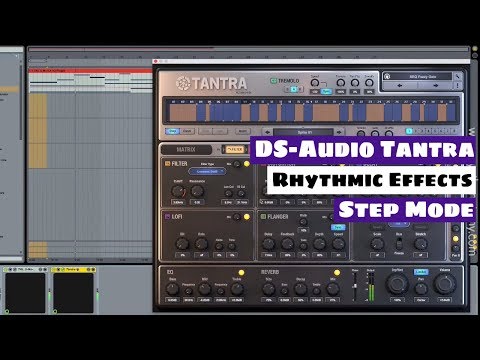Click the Filter Resonance knob

(197, 191)
